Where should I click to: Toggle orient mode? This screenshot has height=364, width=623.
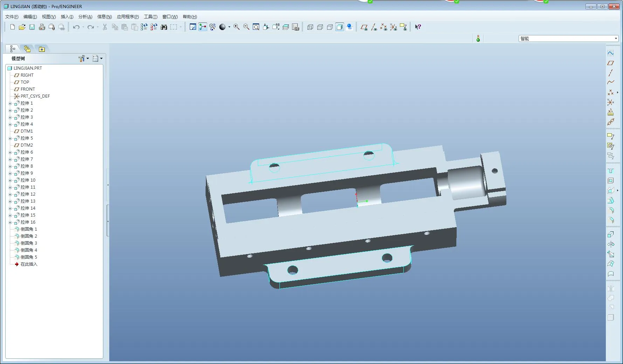click(x=213, y=27)
